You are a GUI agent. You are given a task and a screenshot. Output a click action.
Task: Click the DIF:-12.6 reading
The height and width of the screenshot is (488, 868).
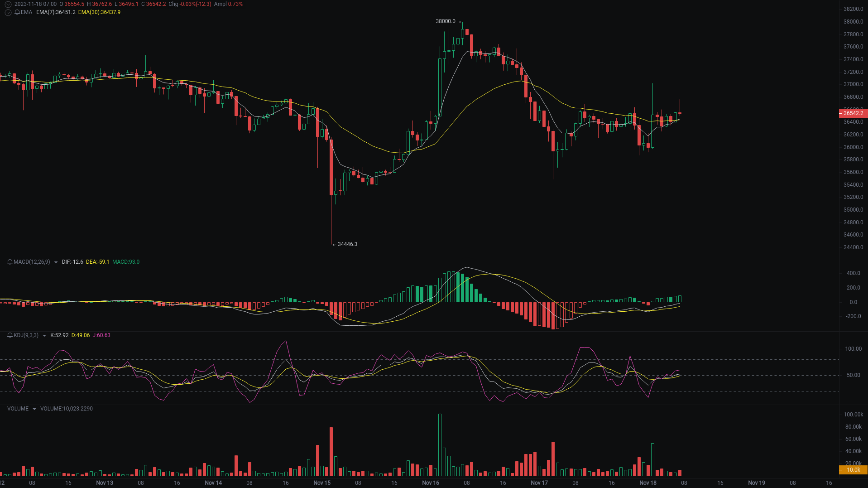pos(72,262)
